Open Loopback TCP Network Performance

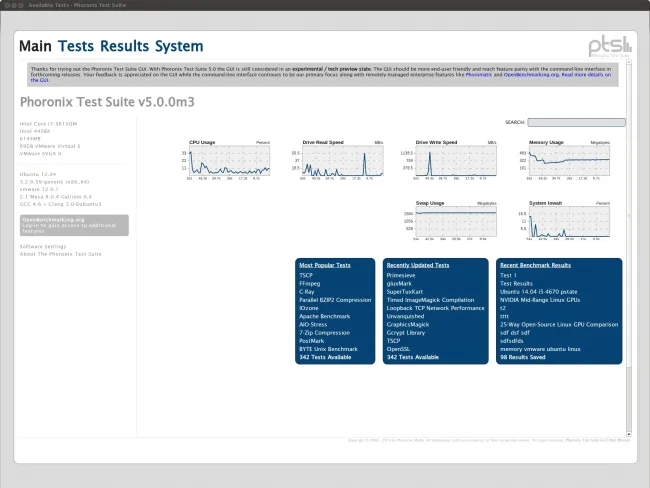point(435,308)
